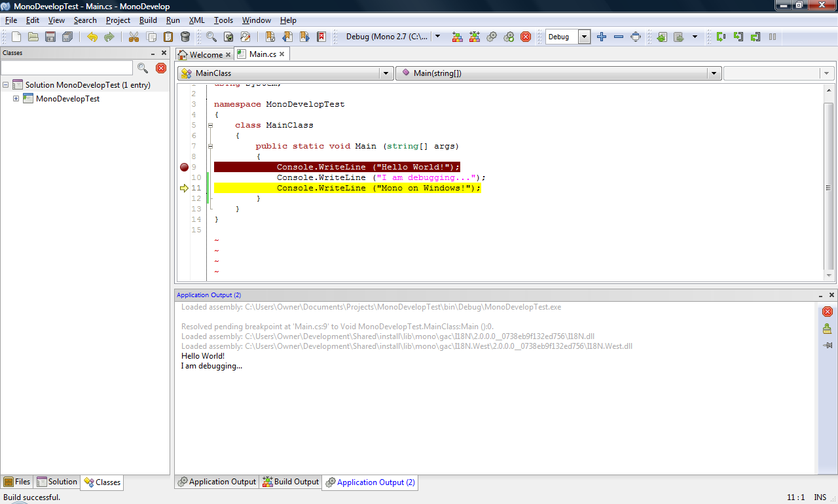
Task: Clear the Classes search using the red X icon
Action: (x=161, y=67)
